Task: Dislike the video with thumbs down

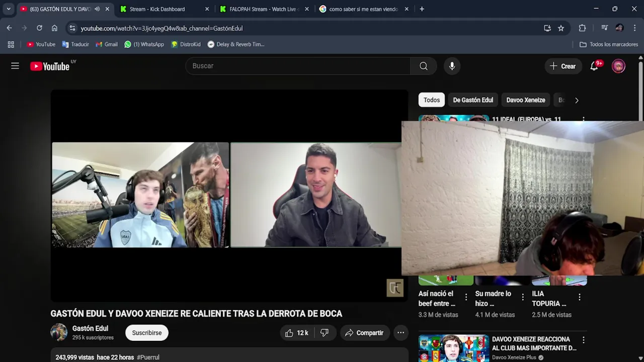Action: click(325, 333)
